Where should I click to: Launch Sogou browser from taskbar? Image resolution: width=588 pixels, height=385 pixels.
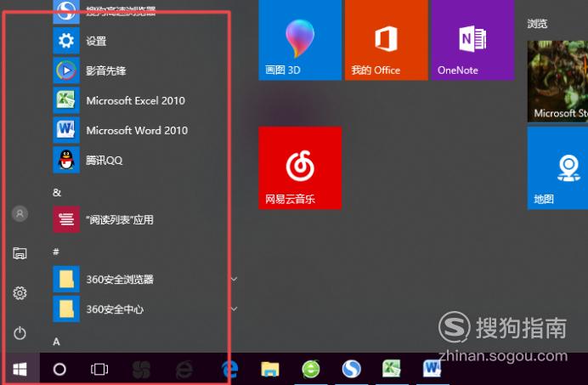[x=352, y=369]
